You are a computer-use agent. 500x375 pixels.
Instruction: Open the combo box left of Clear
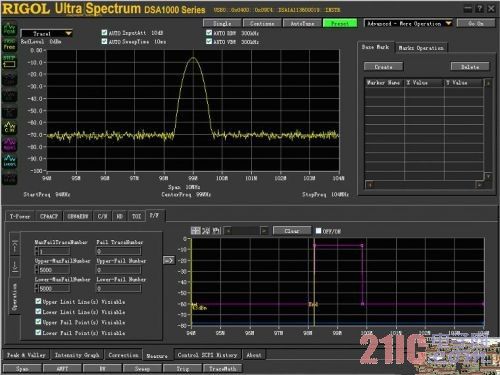coord(246,231)
